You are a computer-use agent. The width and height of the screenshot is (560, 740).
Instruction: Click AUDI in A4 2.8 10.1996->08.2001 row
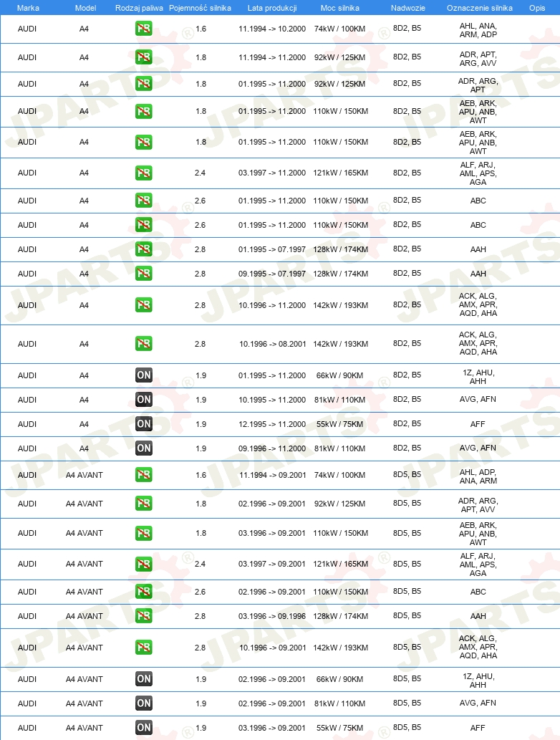click(x=27, y=344)
